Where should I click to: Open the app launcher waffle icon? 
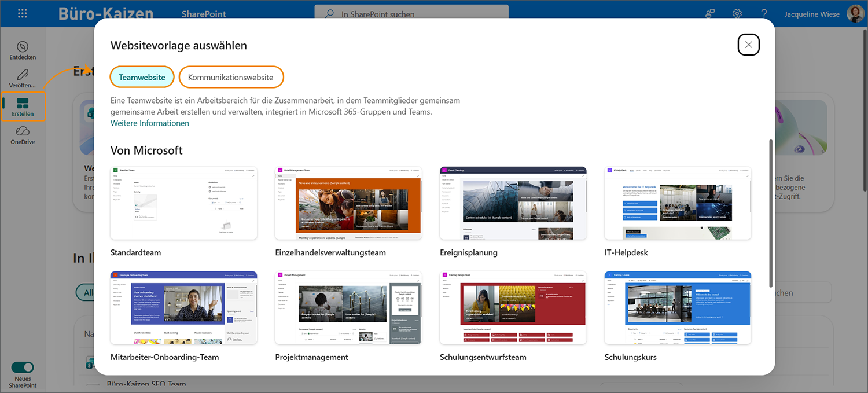point(23,14)
